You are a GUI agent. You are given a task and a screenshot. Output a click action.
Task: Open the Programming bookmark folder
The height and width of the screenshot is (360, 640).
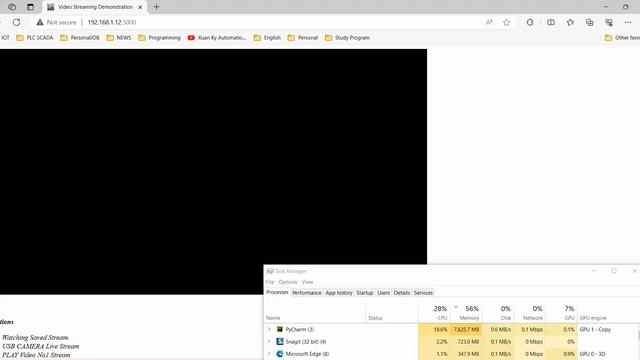click(x=159, y=38)
